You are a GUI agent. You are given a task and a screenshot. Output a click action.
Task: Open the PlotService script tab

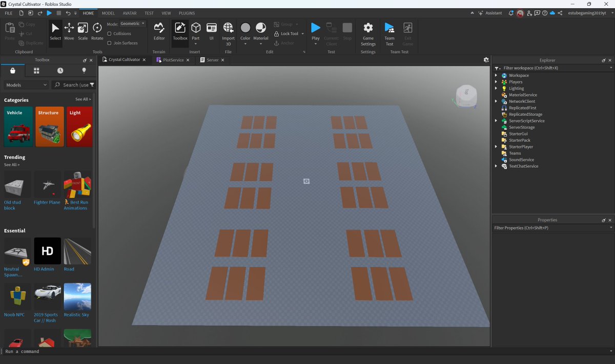point(173,60)
